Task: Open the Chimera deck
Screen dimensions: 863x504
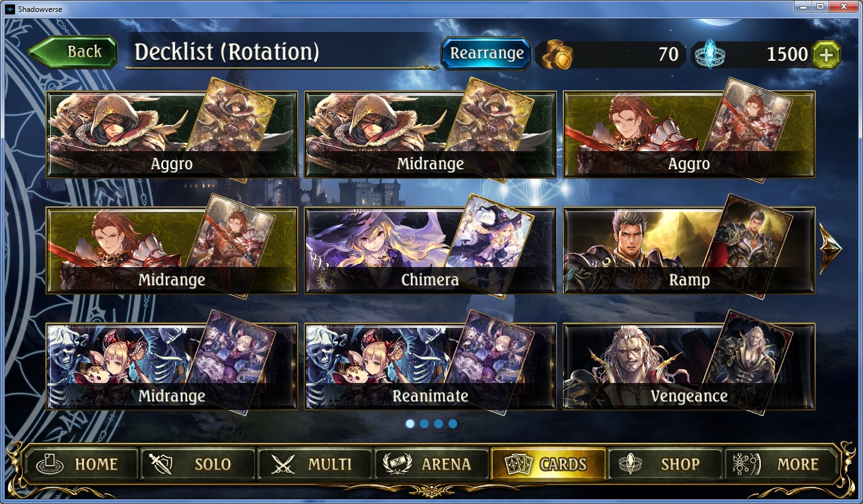Action: pos(430,250)
